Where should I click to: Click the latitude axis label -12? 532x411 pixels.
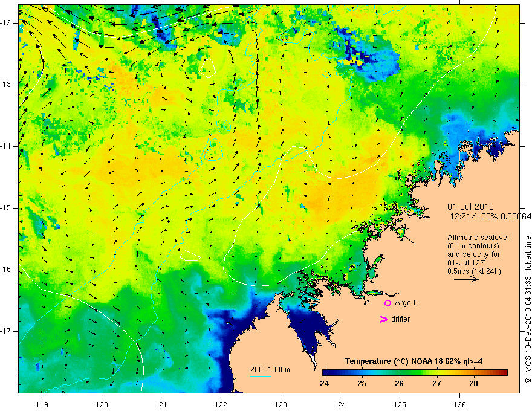(x=6, y=23)
